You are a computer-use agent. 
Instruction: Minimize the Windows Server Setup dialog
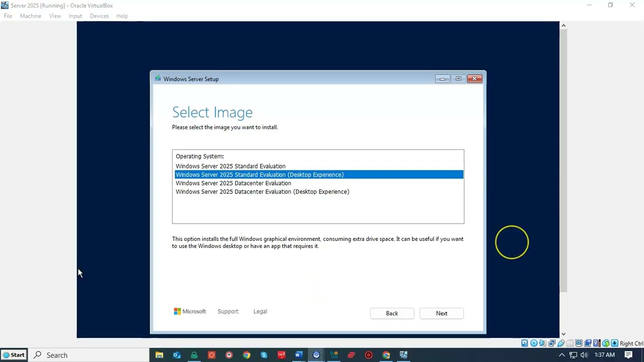pos(442,78)
